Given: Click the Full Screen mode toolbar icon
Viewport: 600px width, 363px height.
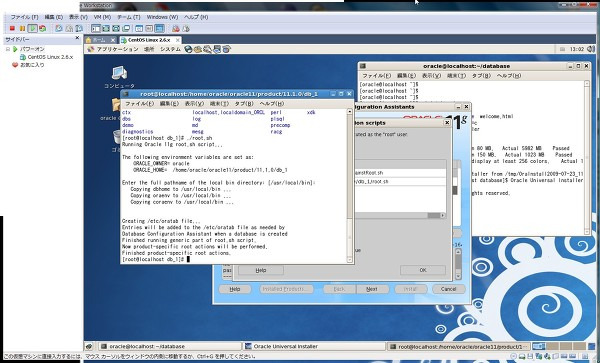Looking at the screenshot, I should coord(116,28).
